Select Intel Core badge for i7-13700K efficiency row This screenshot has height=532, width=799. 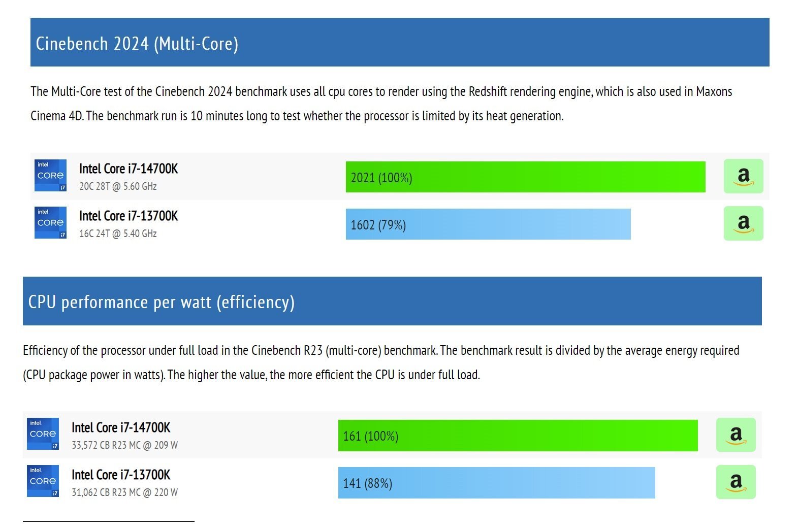click(43, 481)
